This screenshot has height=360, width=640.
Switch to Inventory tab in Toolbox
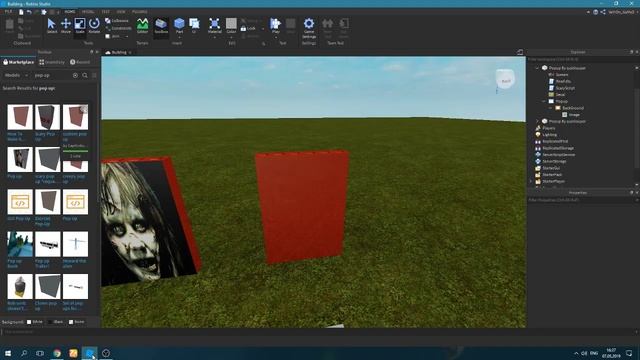click(x=52, y=62)
